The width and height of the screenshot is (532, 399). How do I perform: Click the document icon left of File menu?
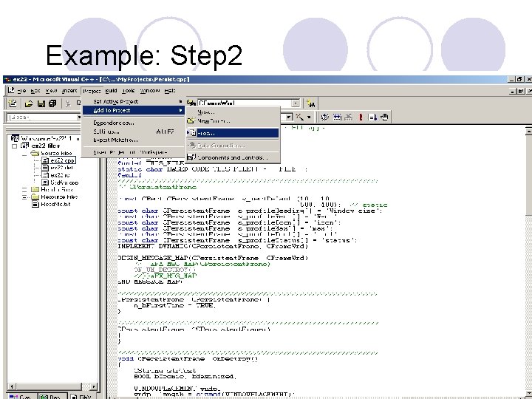11,90
